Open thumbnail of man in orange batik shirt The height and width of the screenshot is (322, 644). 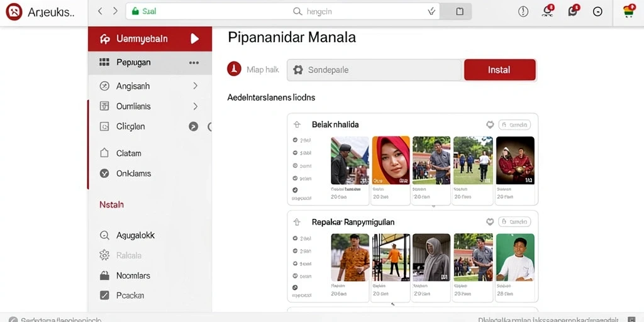(x=350, y=257)
